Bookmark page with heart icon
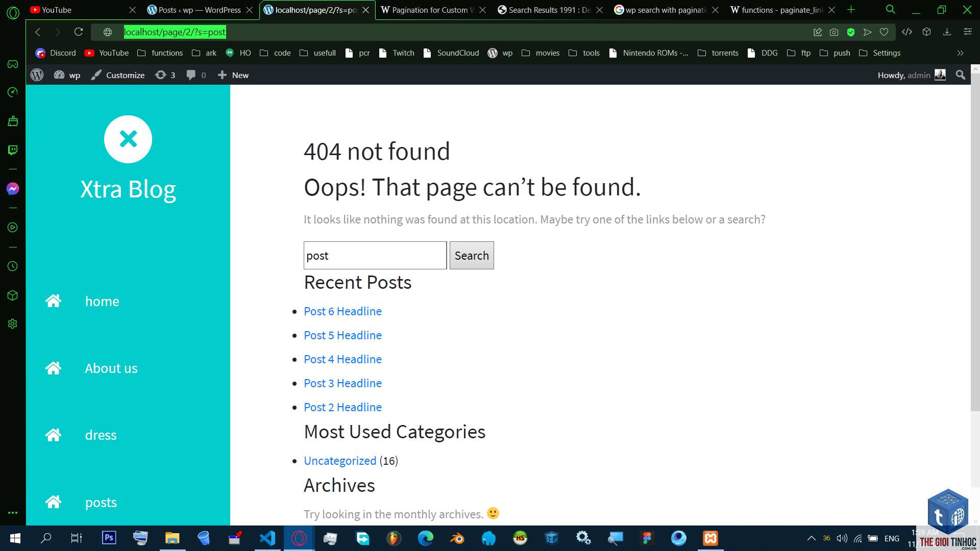 pos(884,32)
